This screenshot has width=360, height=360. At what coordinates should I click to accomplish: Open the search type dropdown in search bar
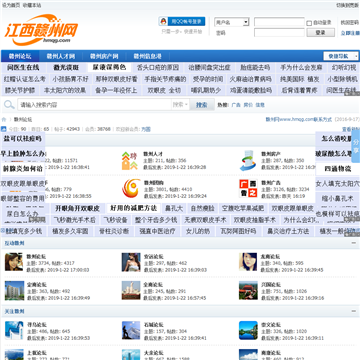pyautogui.click(x=180, y=105)
